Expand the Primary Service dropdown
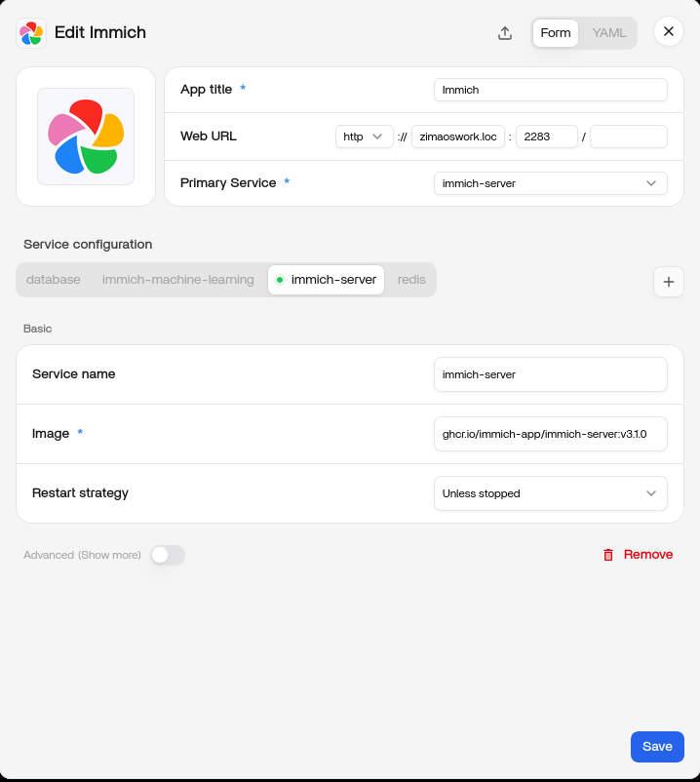This screenshot has height=782, width=700. (551, 183)
